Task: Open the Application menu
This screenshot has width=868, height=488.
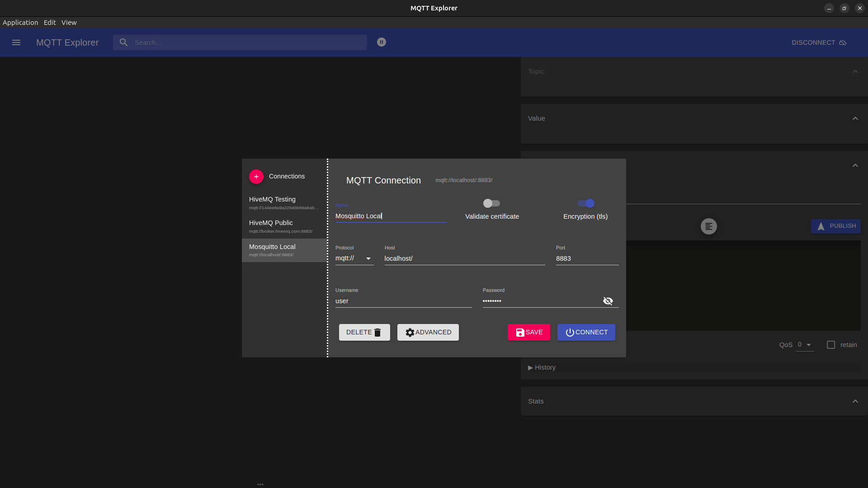Action: (x=20, y=23)
